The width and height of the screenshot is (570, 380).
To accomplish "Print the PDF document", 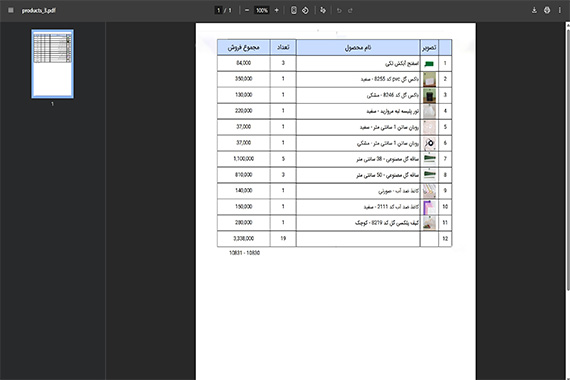I will pos(547,10).
